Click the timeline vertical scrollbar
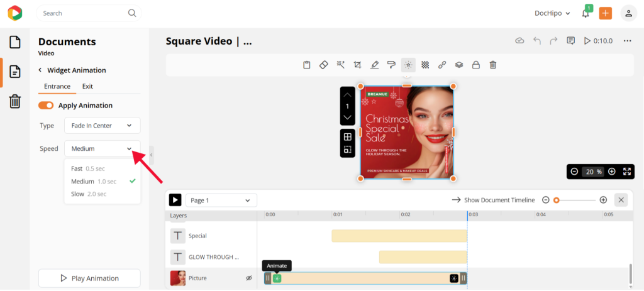This screenshot has height=291, width=644. (631, 273)
